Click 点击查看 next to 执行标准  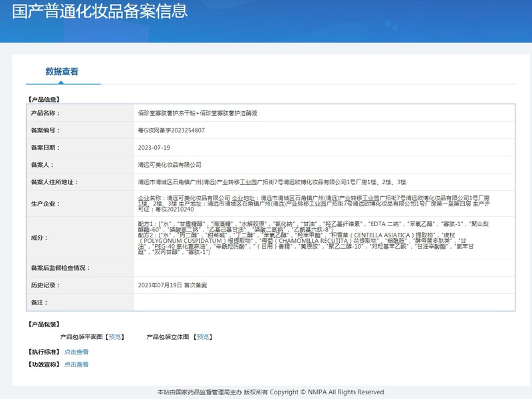point(76,352)
